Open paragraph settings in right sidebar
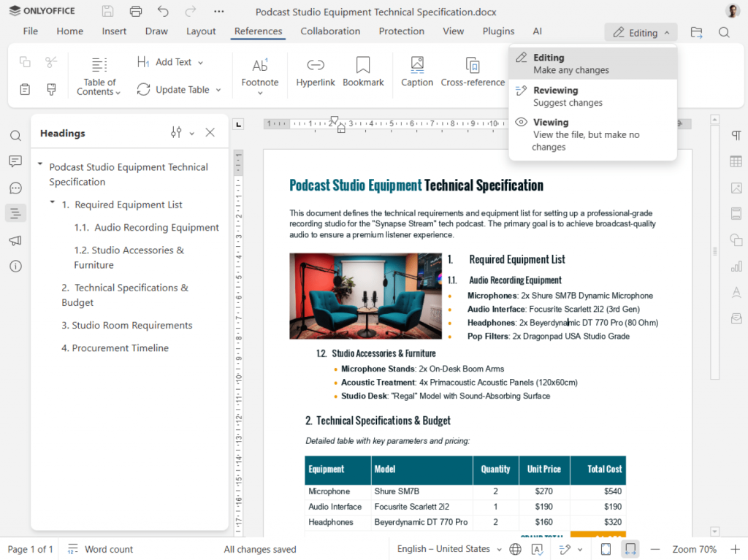The height and width of the screenshot is (560, 748). (x=736, y=136)
